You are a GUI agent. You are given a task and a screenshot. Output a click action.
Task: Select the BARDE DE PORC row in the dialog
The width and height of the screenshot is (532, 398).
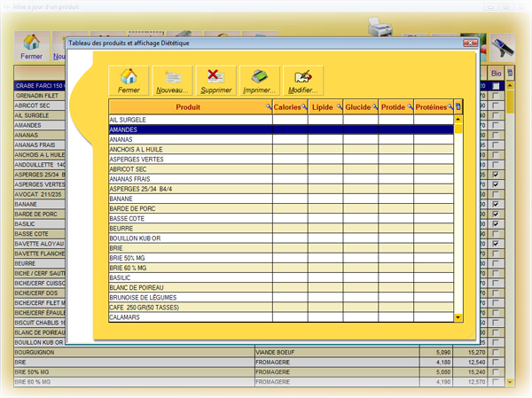(x=281, y=208)
